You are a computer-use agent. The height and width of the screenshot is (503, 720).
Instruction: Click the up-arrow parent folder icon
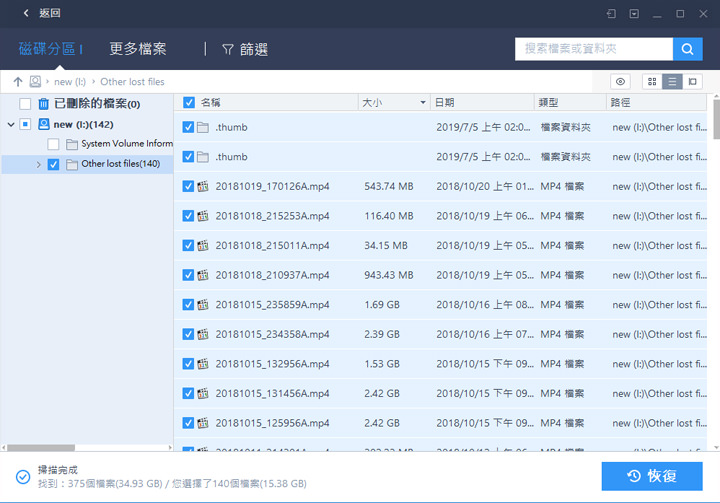[17, 82]
